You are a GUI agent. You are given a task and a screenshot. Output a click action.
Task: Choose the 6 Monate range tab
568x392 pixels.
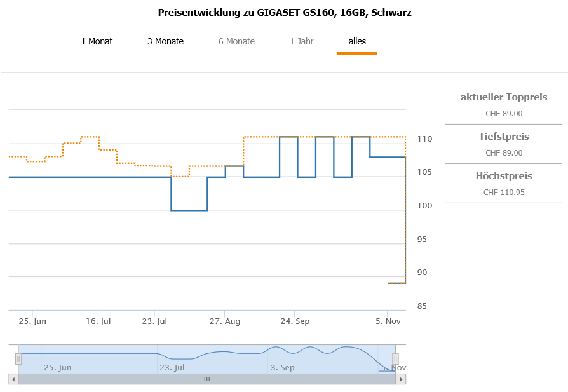pos(236,42)
